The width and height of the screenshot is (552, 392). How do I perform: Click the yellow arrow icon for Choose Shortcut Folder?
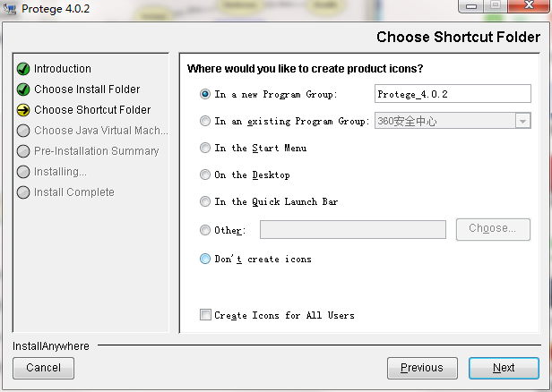click(23, 110)
